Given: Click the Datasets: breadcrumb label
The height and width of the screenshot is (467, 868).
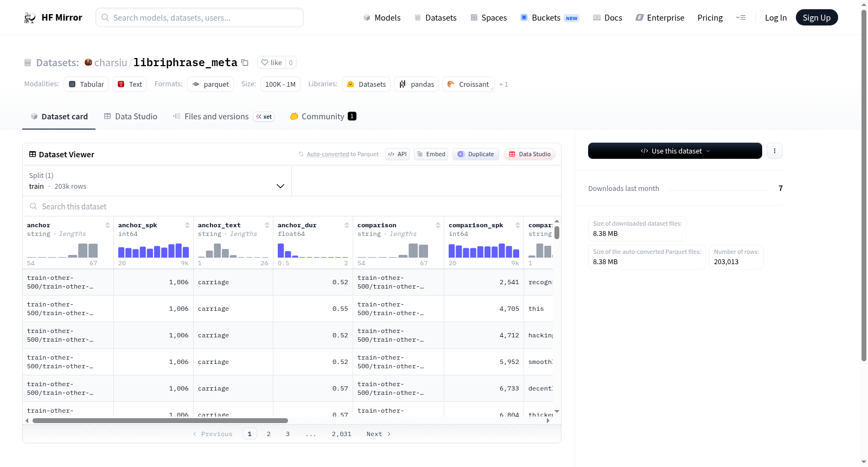Looking at the screenshot, I should click(x=58, y=62).
